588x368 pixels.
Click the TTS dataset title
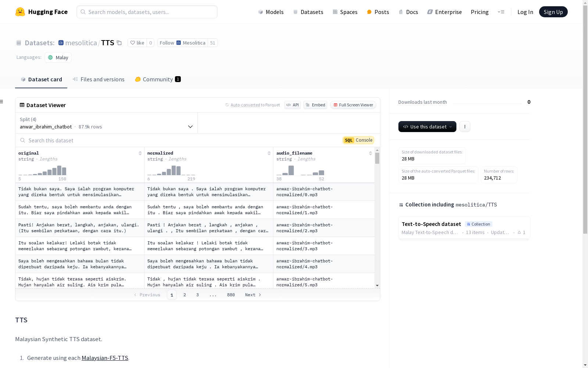[108, 43]
